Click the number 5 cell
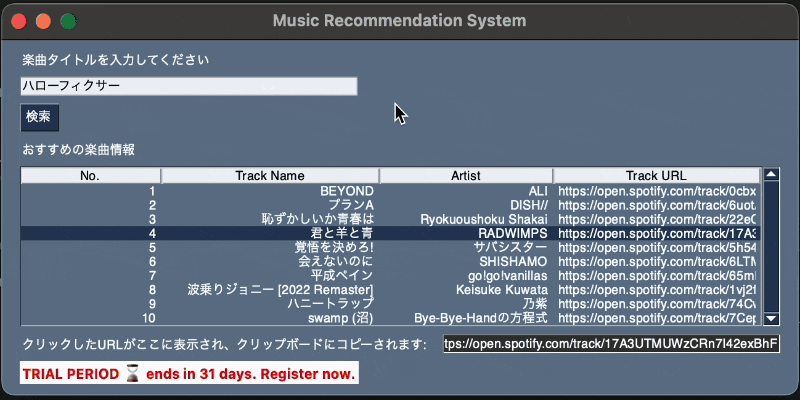 click(152, 248)
